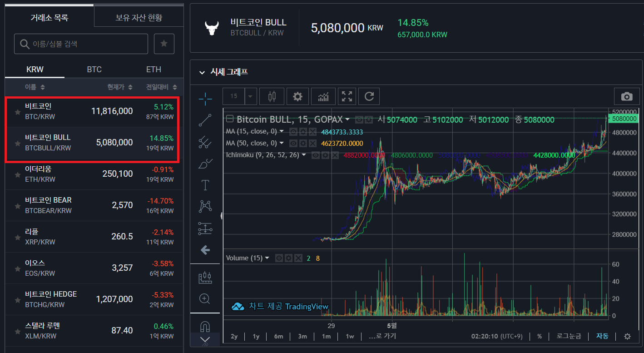Take a chart snapshot with camera icon
Screen dimensions: 644x353
click(x=627, y=96)
